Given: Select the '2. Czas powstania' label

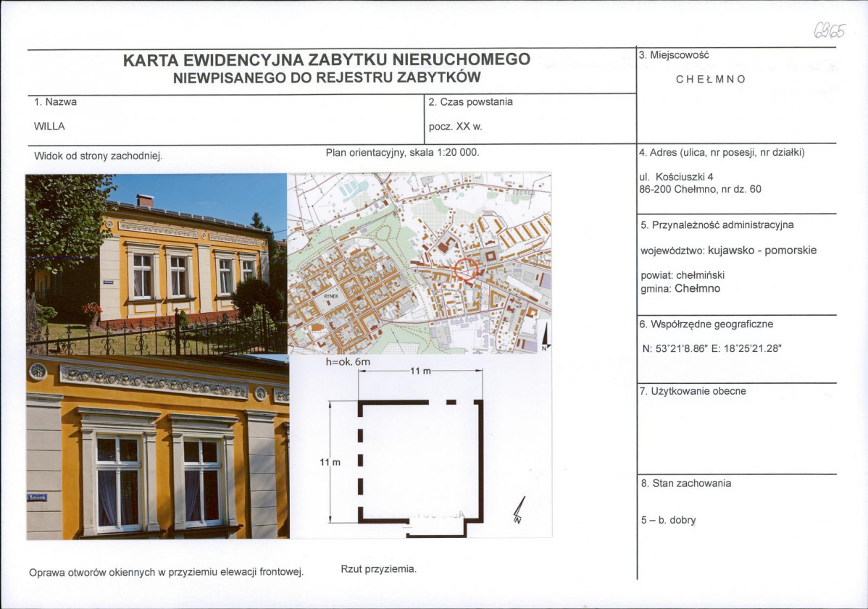Looking at the screenshot, I should point(470,102).
